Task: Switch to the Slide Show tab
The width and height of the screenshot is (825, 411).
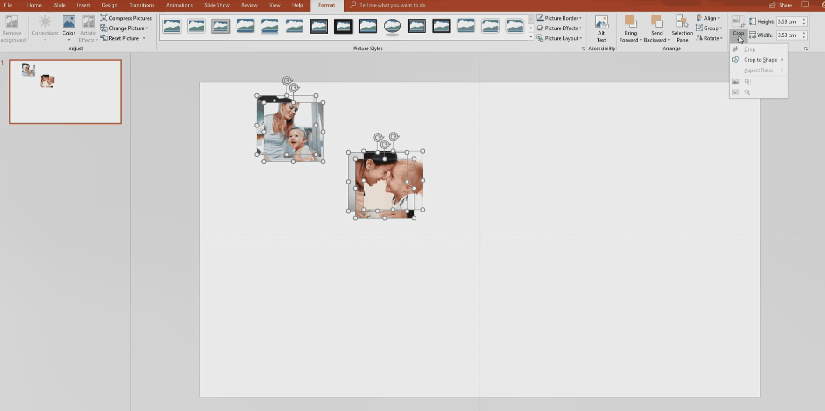Action: coord(218,5)
